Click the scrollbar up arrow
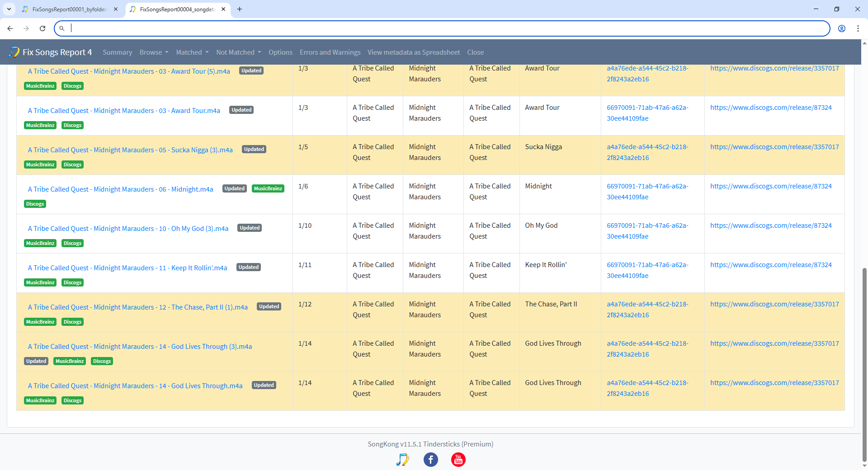This screenshot has width=868, height=470. 864,43
